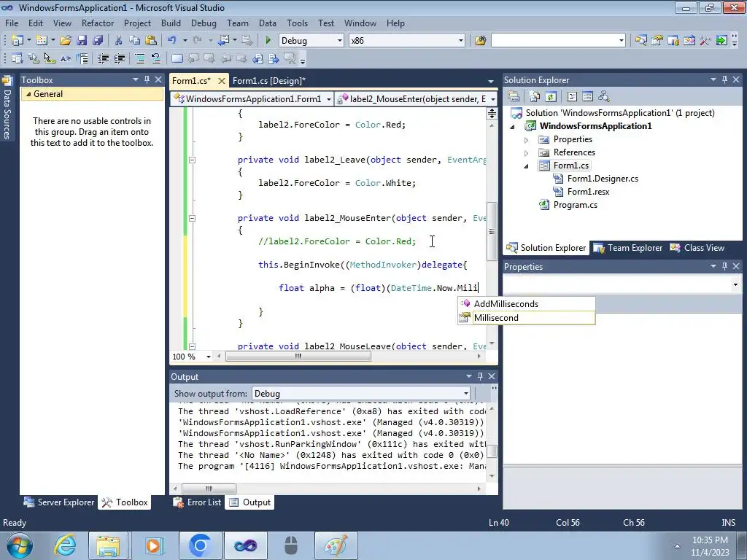Toggle a bookmark on the current line

point(177,58)
